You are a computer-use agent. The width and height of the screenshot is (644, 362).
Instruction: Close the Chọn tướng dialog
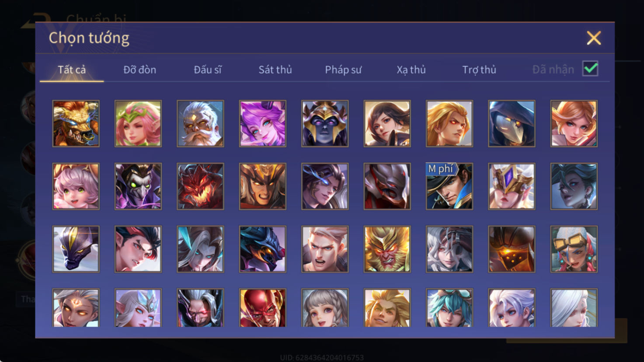594,38
